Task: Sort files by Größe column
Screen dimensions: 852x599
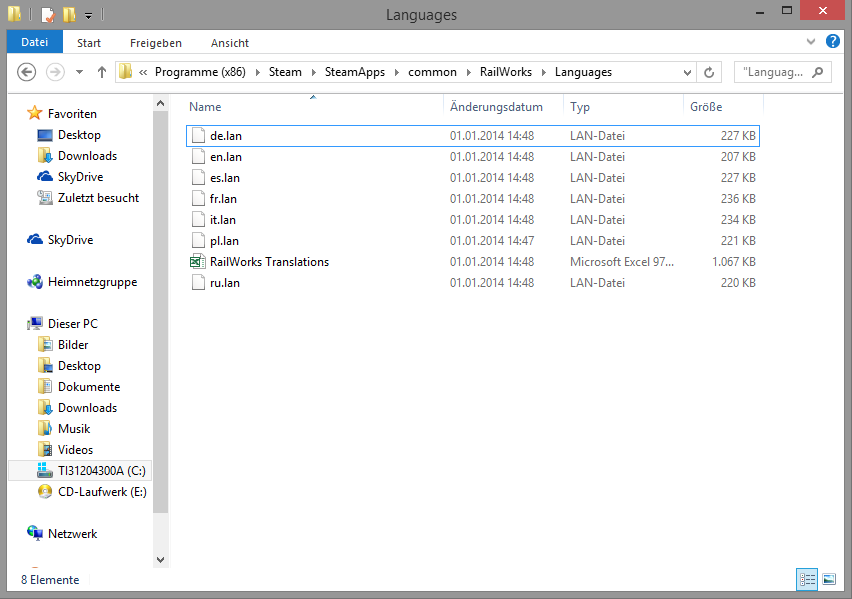Action: tap(706, 107)
